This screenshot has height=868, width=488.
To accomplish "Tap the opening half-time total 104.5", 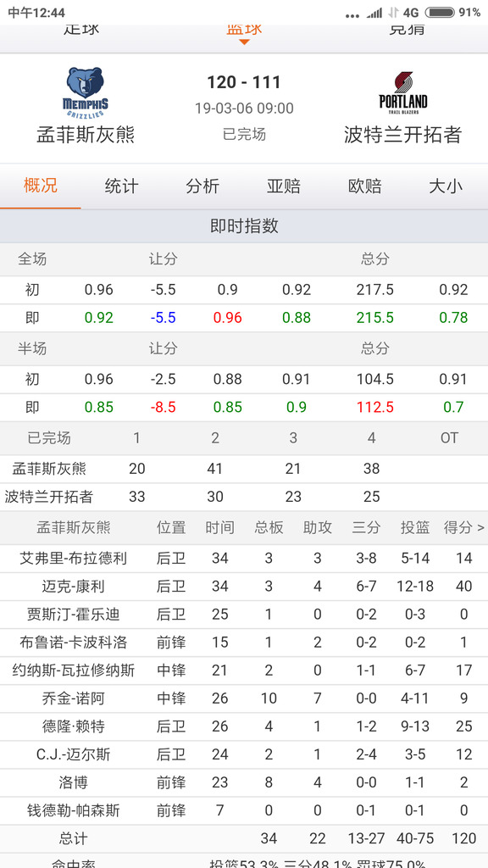I will (x=375, y=379).
